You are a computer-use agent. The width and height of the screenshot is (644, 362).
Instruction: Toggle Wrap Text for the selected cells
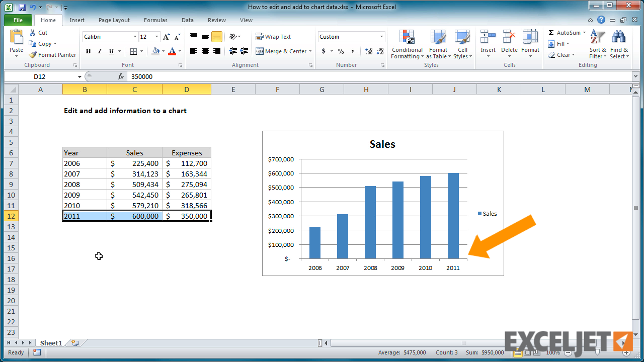pos(273,37)
